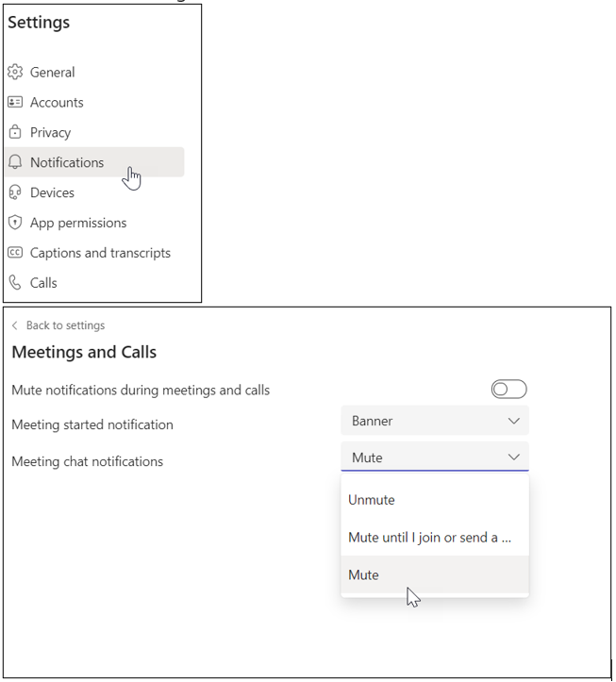Click the App permissions shield icon
This screenshot has width=616, height=682.
15,223
